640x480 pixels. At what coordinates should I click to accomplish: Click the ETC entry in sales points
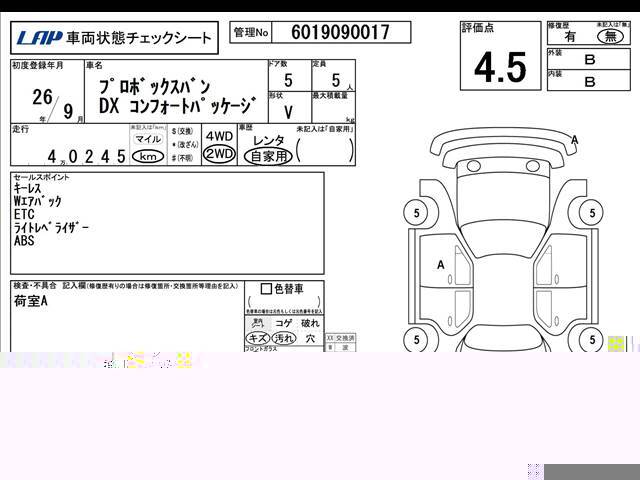[25, 214]
